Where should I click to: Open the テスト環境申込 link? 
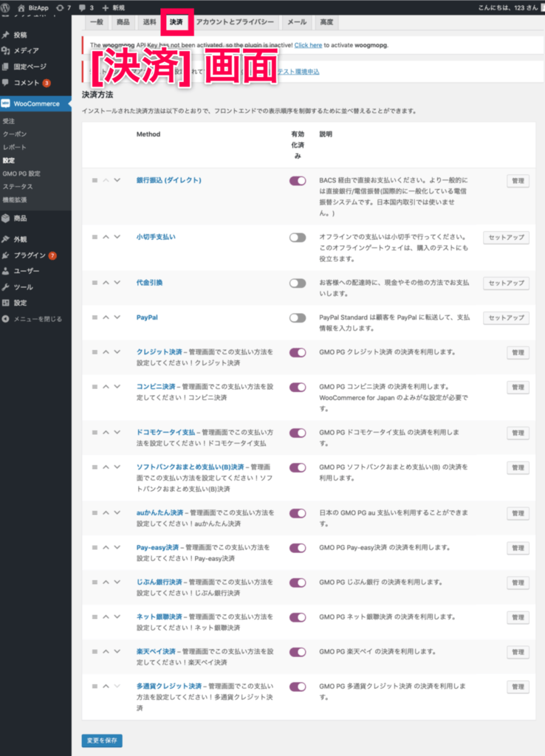click(298, 72)
